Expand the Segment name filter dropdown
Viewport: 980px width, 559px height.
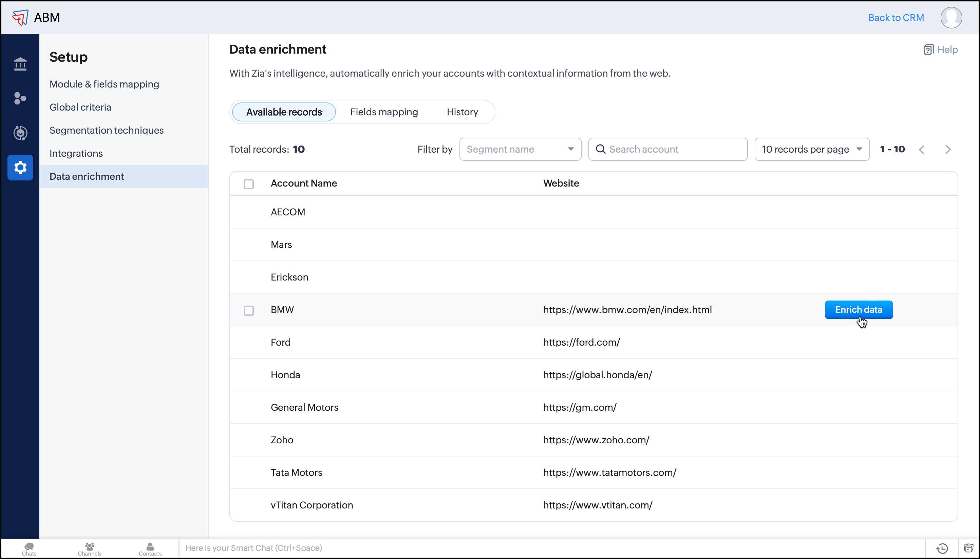point(520,149)
